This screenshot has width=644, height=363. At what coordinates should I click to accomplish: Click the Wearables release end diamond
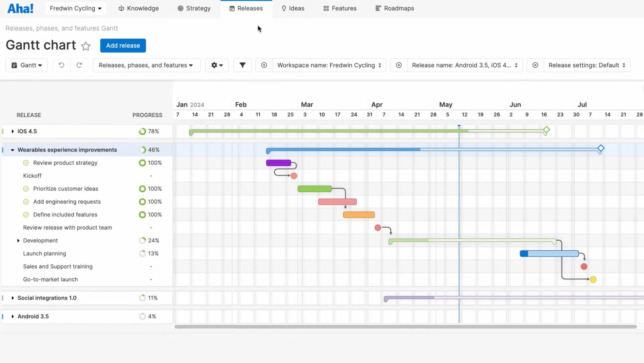click(x=601, y=148)
